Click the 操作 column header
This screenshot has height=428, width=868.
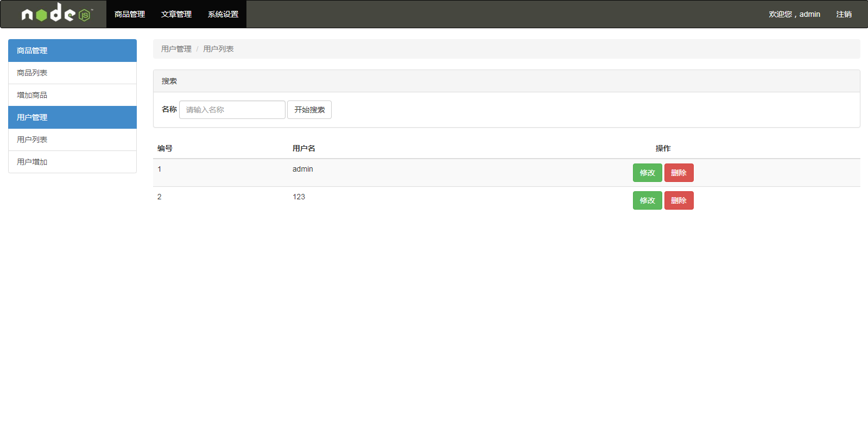coord(663,148)
